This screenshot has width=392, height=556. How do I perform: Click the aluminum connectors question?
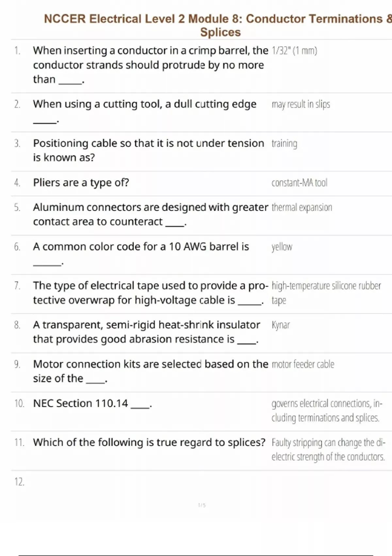150,214
